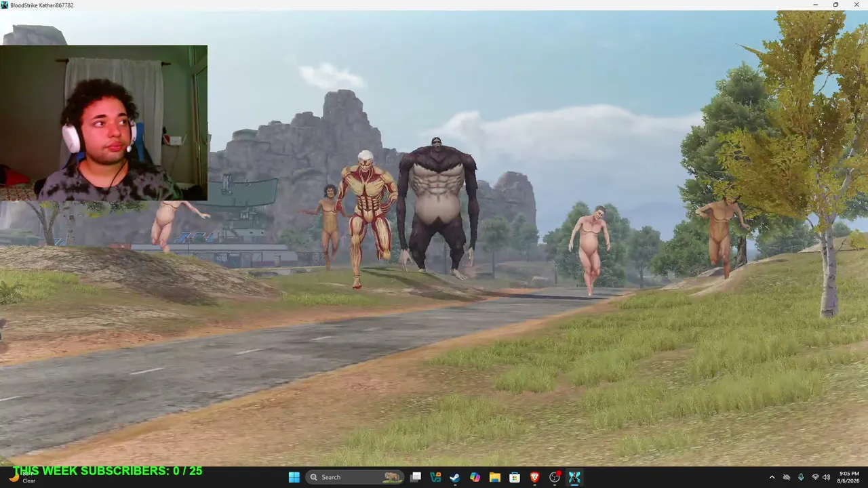Image resolution: width=868 pixels, height=488 pixels.
Task: Open the weather widget on the taskbar
Action: pyautogui.click(x=22, y=477)
